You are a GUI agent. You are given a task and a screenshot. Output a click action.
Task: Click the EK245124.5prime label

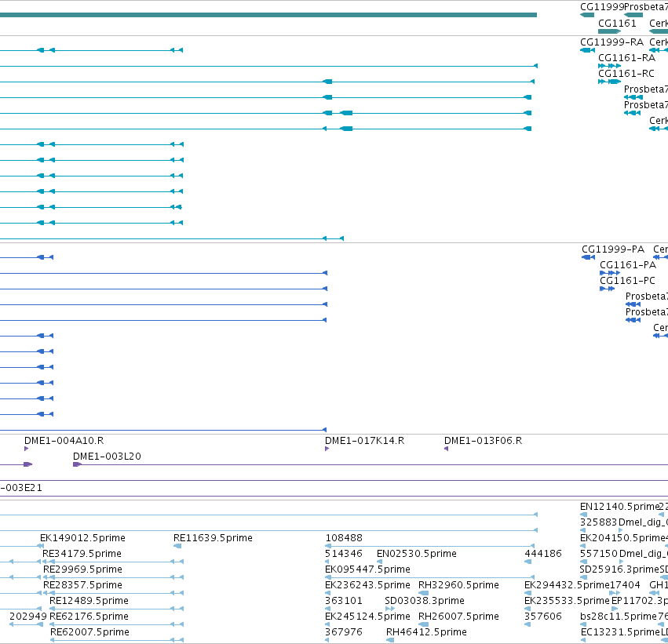tap(367, 617)
